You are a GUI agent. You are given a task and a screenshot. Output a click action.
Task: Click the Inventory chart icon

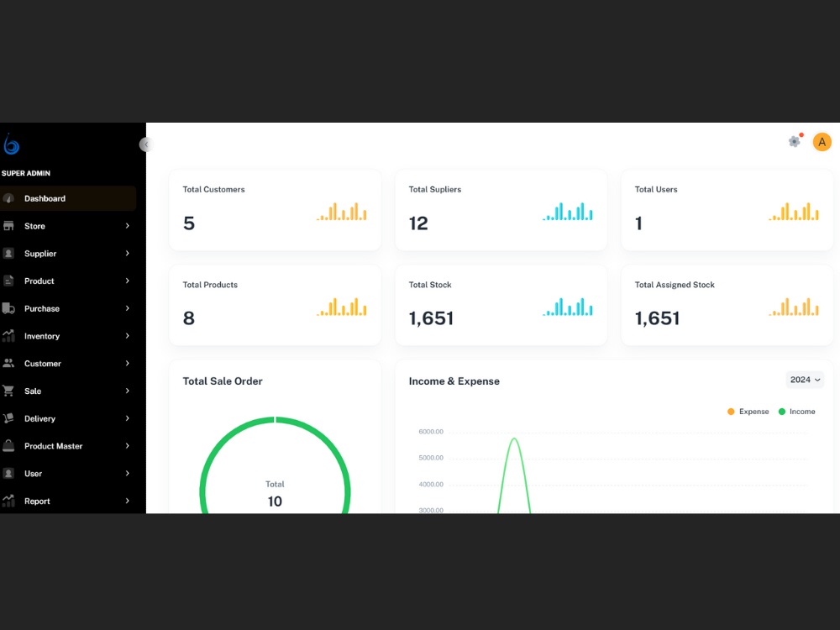(8, 336)
